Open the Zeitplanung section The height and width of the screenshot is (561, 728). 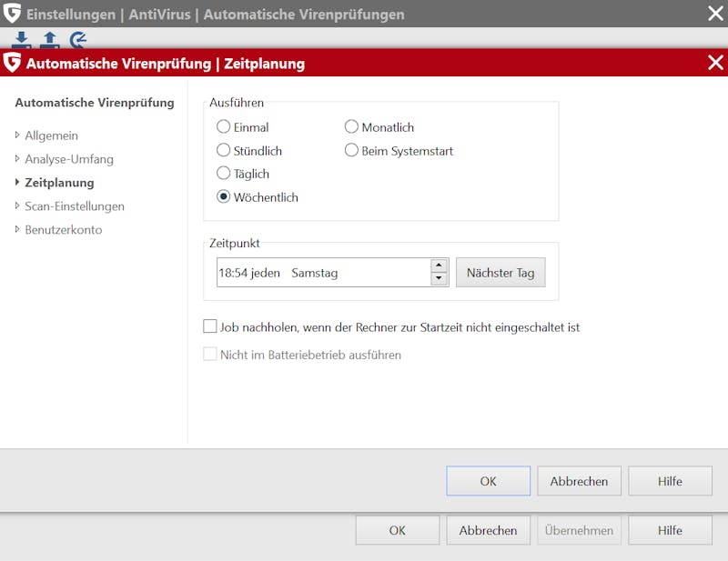tap(59, 183)
